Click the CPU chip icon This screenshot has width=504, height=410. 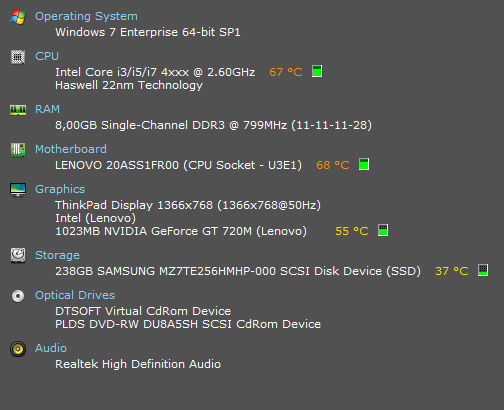pos(18,57)
